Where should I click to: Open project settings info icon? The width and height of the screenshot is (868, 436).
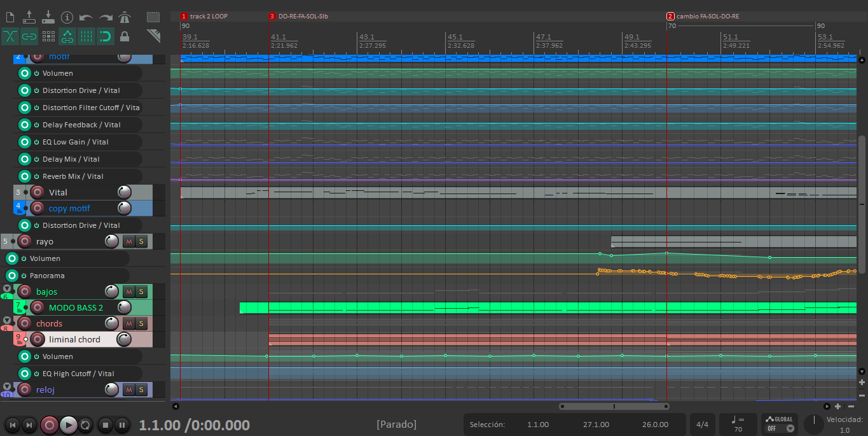[67, 17]
